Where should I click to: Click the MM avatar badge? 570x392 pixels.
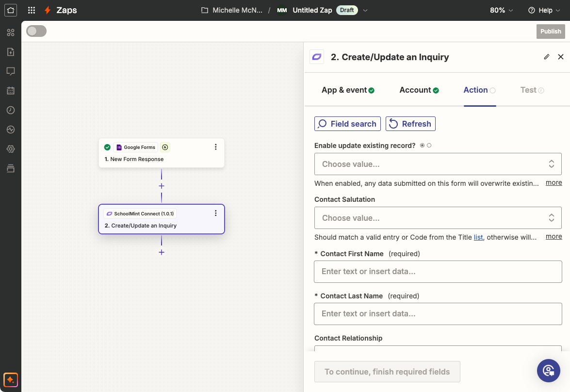click(282, 10)
